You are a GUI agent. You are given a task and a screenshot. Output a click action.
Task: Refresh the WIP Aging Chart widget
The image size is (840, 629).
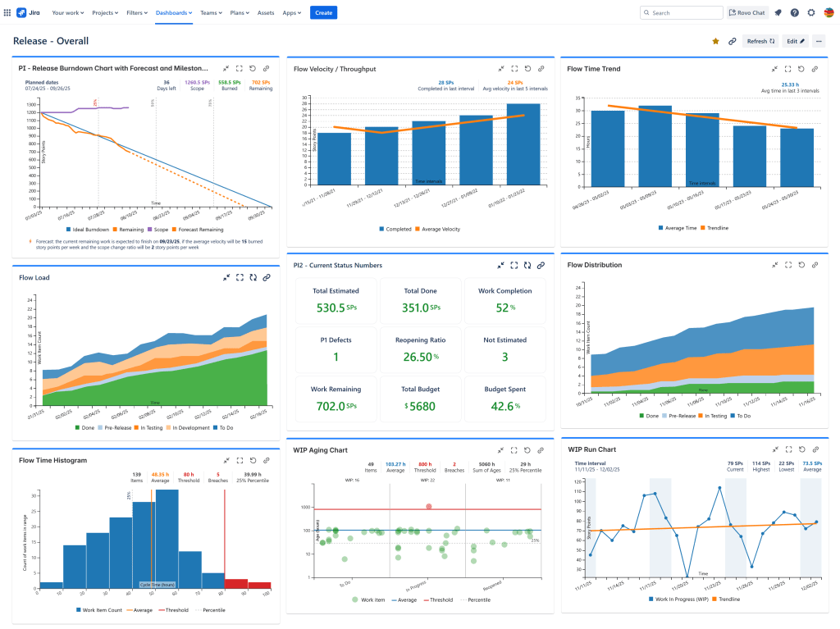pos(527,450)
